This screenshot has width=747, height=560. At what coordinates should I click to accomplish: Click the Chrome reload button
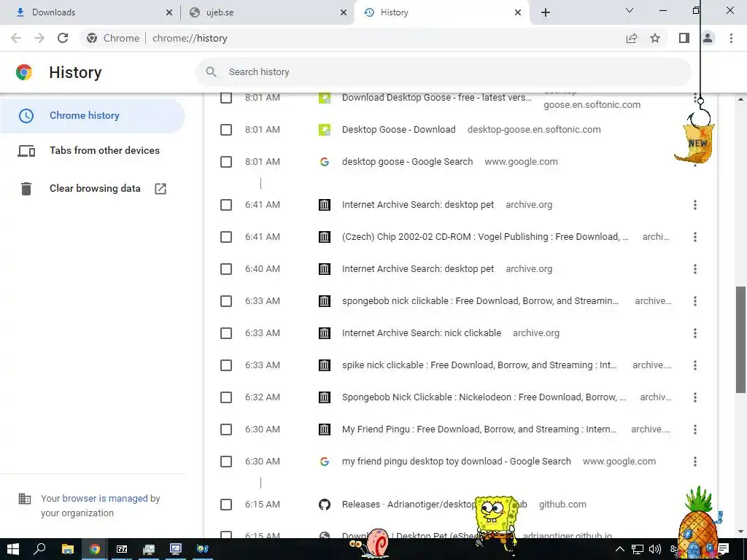coord(63,38)
